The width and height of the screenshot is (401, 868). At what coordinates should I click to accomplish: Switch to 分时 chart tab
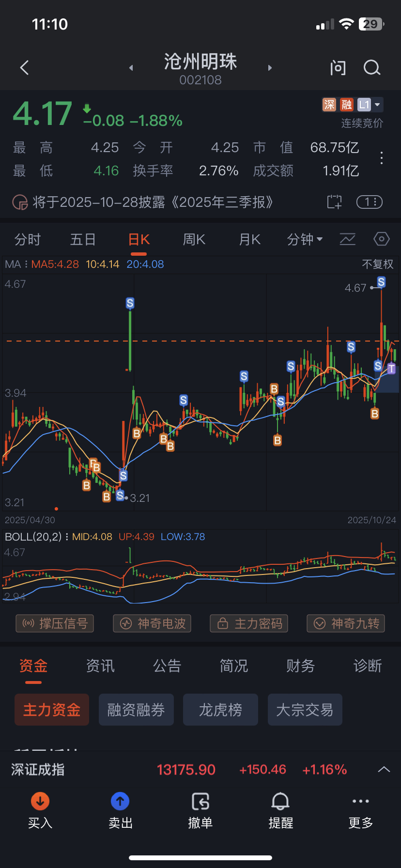pos(28,240)
